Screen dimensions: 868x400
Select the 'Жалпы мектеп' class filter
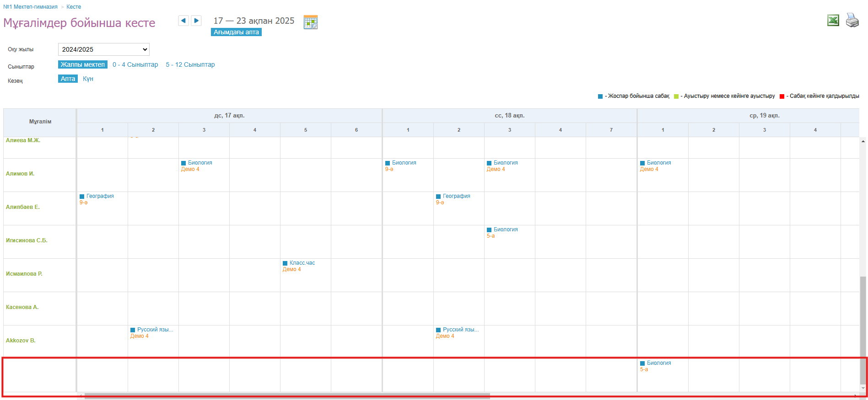83,64
